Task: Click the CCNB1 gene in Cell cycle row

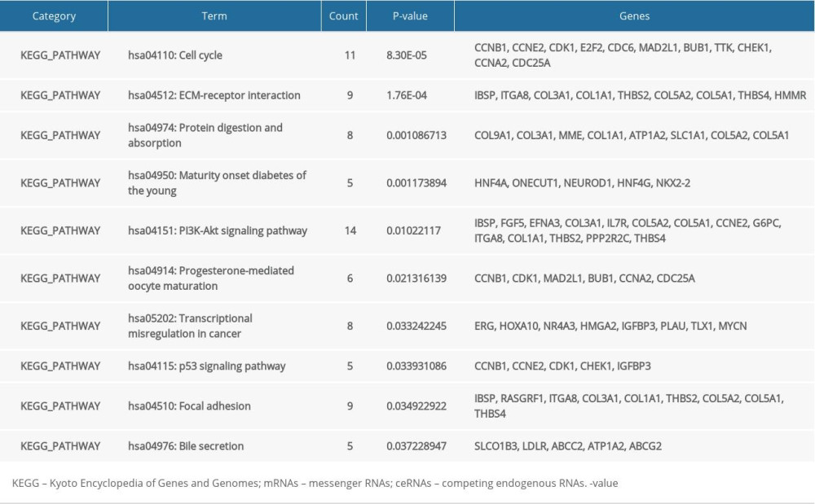Action: (x=488, y=47)
